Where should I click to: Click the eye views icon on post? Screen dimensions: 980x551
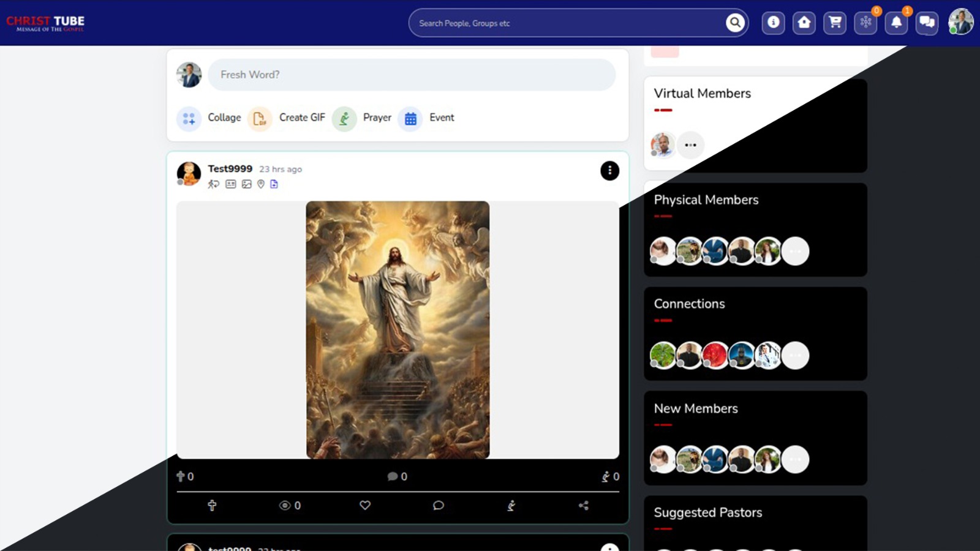tap(285, 506)
